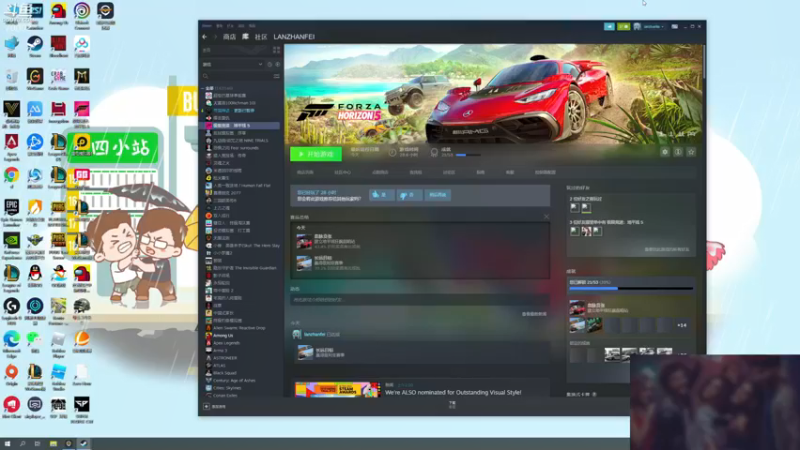
Task: Go back with Steam's back arrow
Action: (205, 37)
